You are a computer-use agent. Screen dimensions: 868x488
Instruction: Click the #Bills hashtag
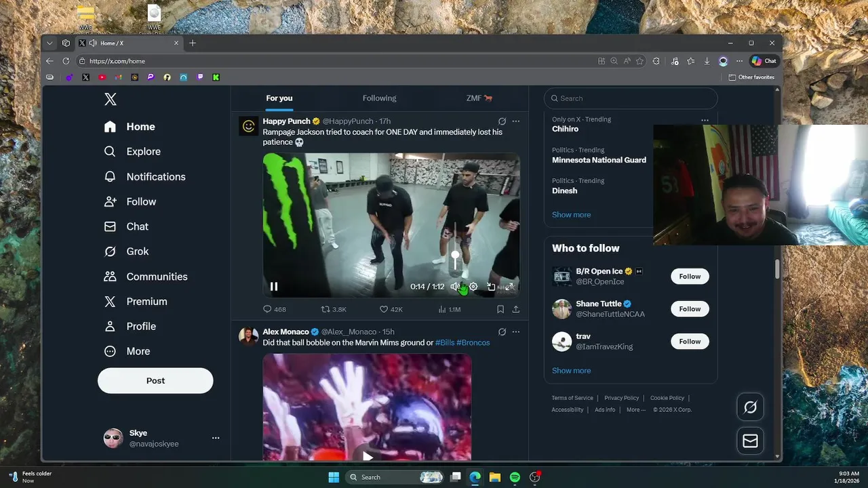[445, 343]
